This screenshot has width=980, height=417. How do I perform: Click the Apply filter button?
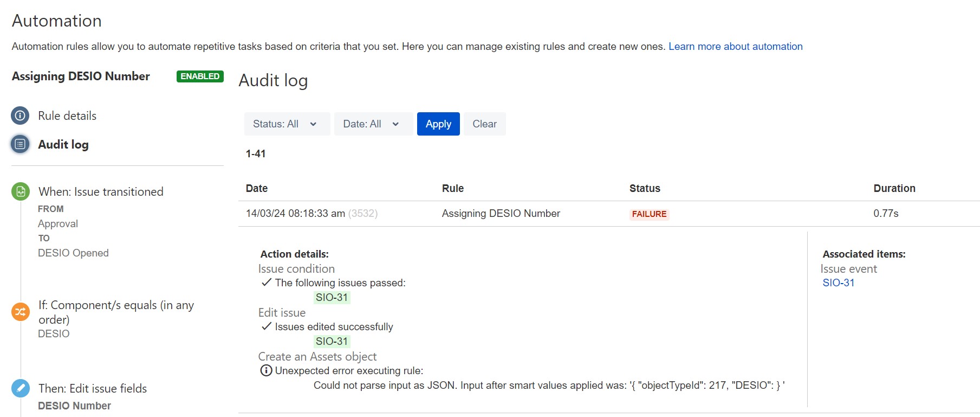(438, 124)
